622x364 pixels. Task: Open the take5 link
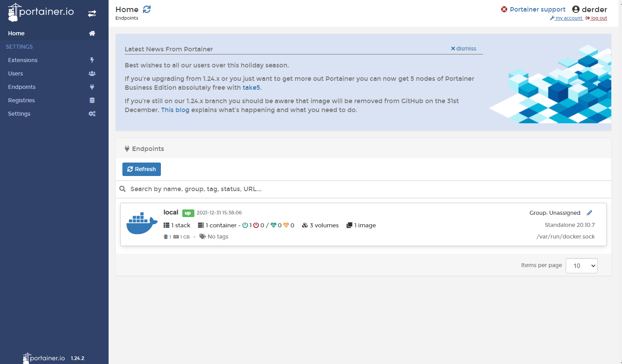[x=252, y=88]
